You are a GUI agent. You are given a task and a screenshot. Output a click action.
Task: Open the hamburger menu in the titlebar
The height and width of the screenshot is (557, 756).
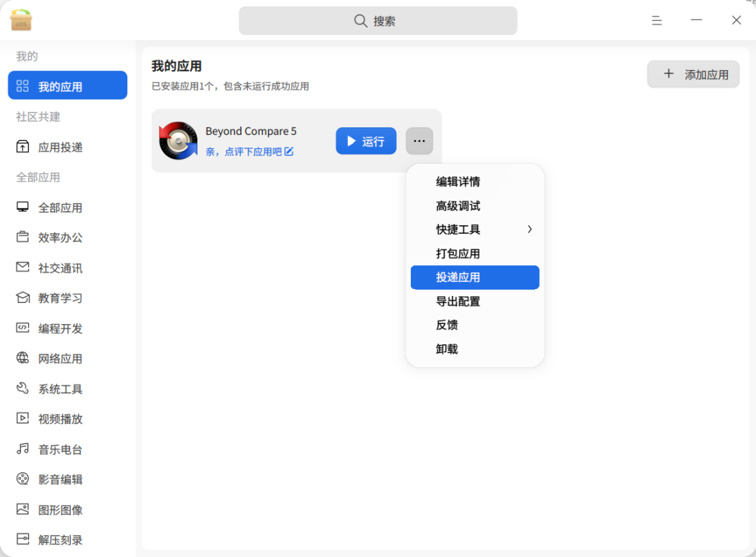657,20
